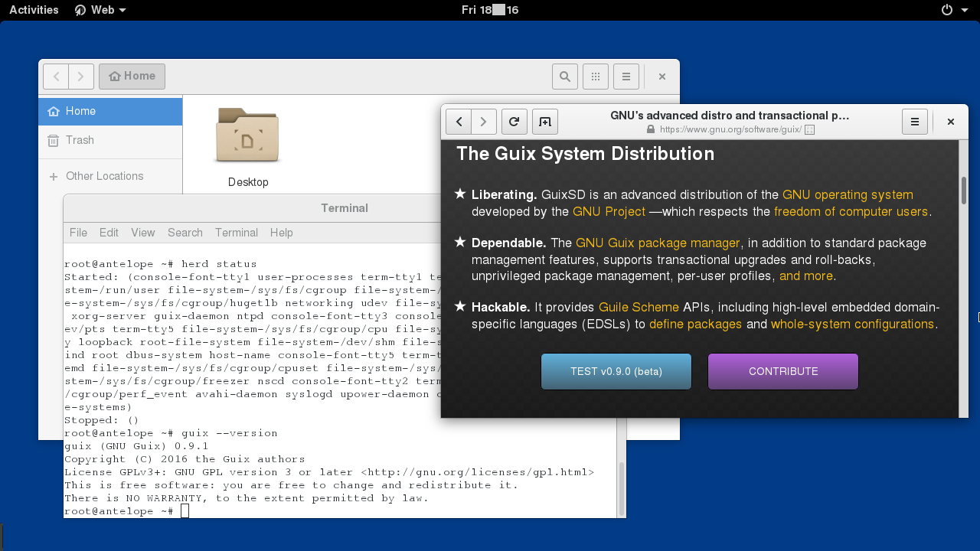The height and width of the screenshot is (551, 980).
Task: Close the Files window
Action: (662, 77)
